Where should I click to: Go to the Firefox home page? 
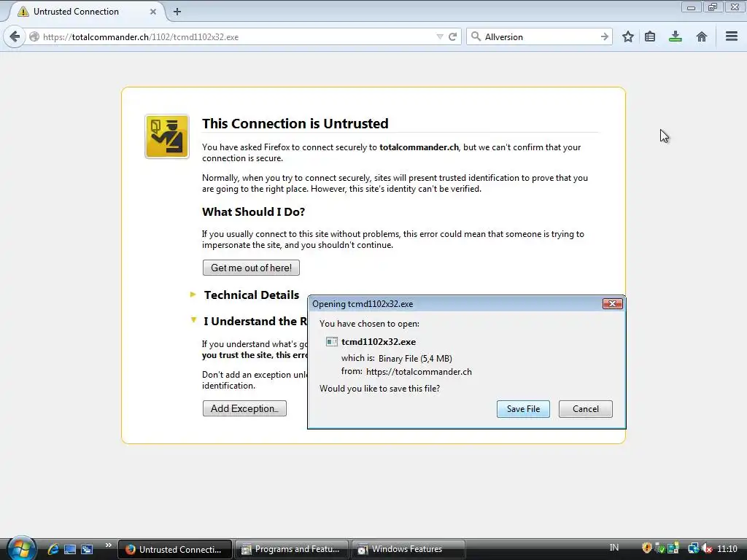tap(701, 36)
